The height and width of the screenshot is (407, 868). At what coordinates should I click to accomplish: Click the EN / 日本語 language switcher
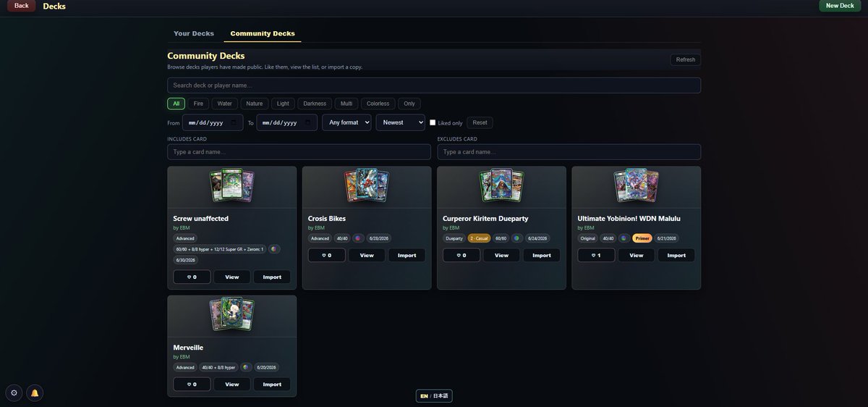[434, 396]
